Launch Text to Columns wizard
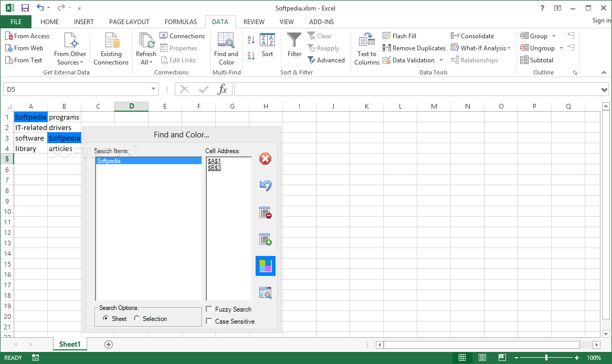Viewport: 612px width, 364px height. coord(366,49)
